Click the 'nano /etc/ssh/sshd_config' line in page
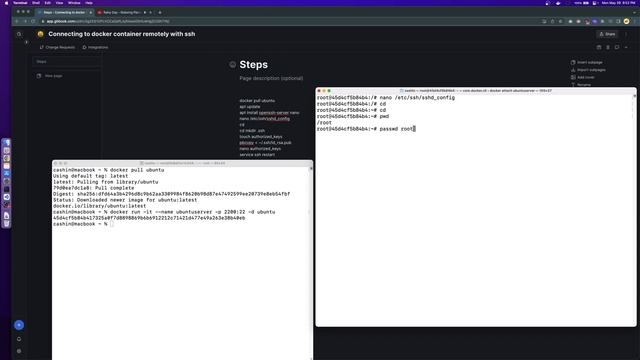The width and height of the screenshot is (640, 360). (264, 119)
